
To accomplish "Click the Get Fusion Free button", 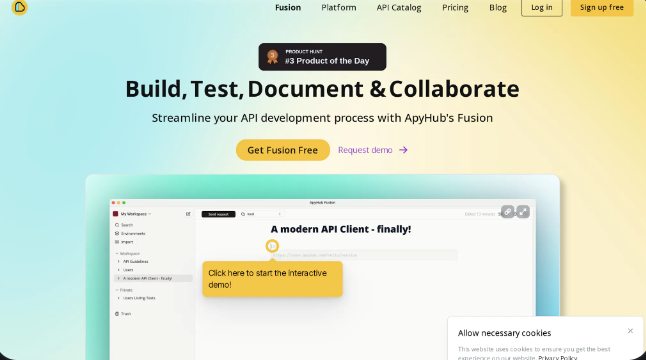I will point(283,150).
